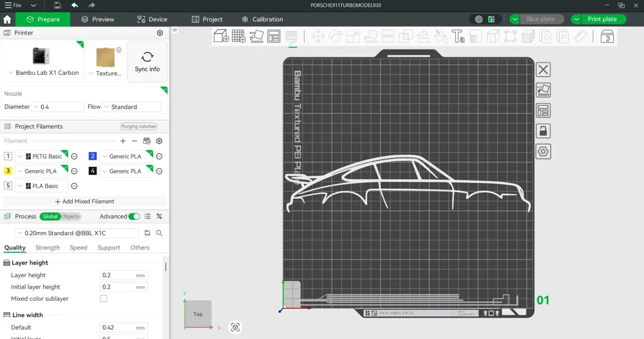Open the Calibration tab
This screenshot has height=339, width=644.
click(x=263, y=19)
